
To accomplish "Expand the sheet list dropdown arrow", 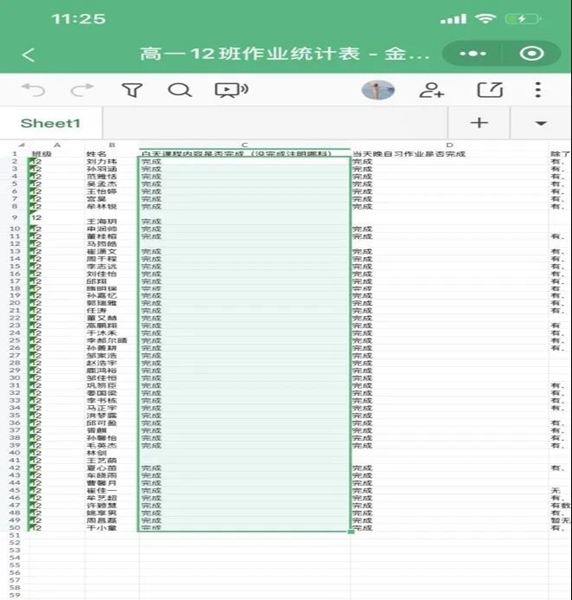I will coord(541,123).
